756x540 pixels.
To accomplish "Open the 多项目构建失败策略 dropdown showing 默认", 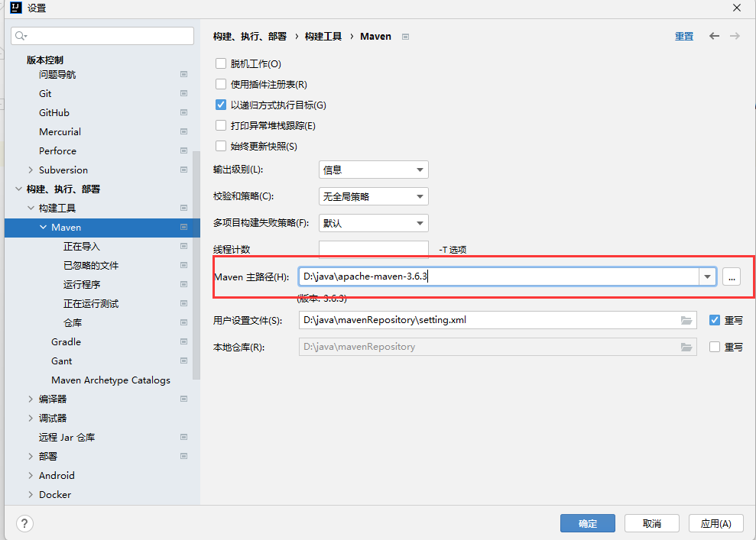I will (x=374, y=223).
